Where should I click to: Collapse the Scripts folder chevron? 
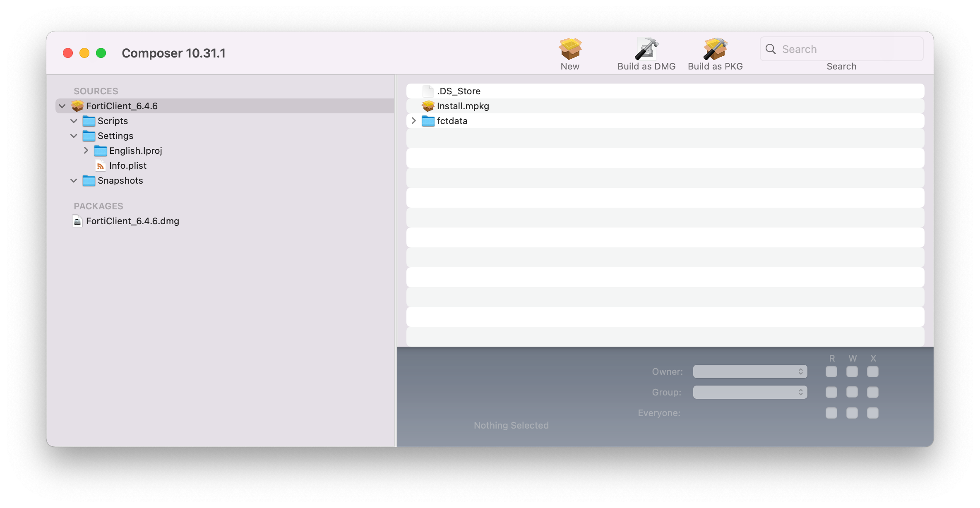pyautogui.click(x=74, y=121)
